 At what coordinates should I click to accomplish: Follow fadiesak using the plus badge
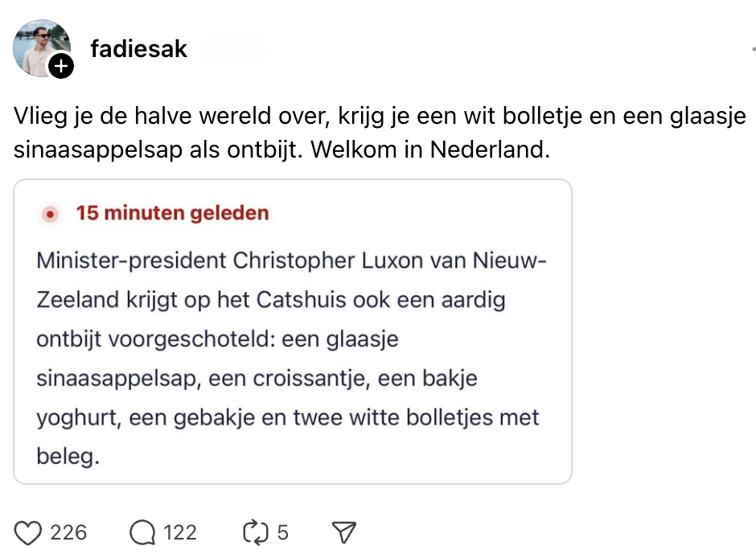pyautogui.click(x=61, y=66)
